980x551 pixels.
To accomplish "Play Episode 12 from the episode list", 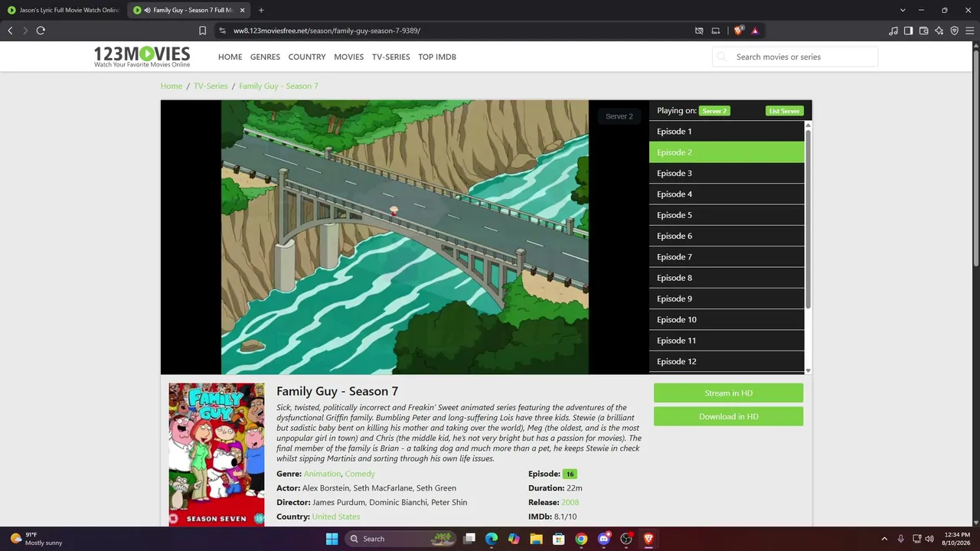I will click(x=727, y=361).
